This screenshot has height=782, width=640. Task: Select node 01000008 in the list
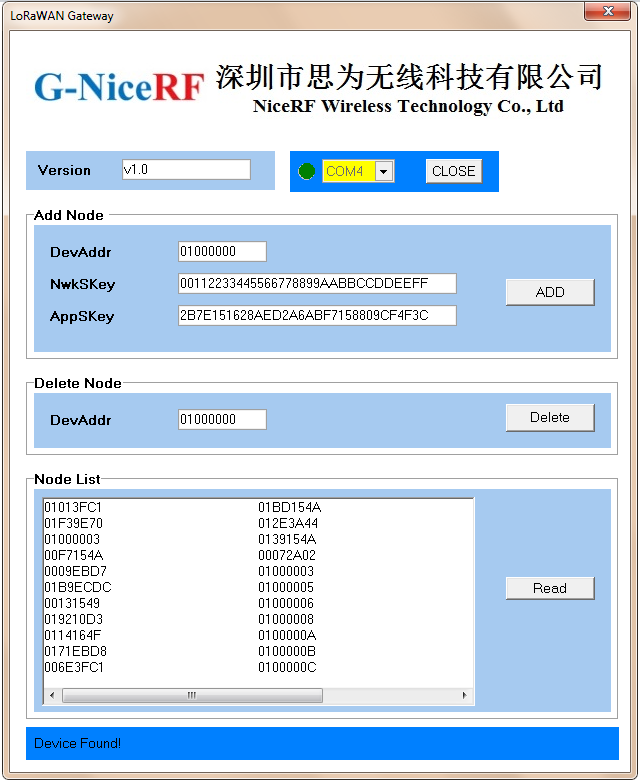[x=286, y=619]
